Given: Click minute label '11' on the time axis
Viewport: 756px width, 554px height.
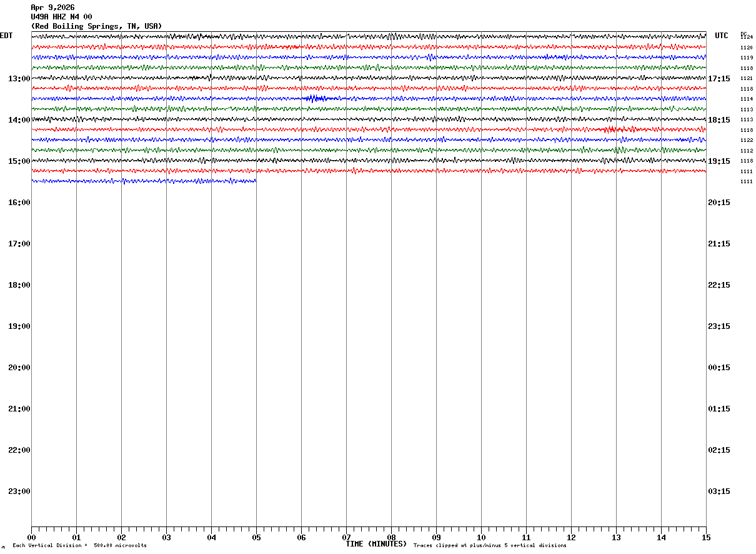Looking at the screenshot, I should point(526,538).
